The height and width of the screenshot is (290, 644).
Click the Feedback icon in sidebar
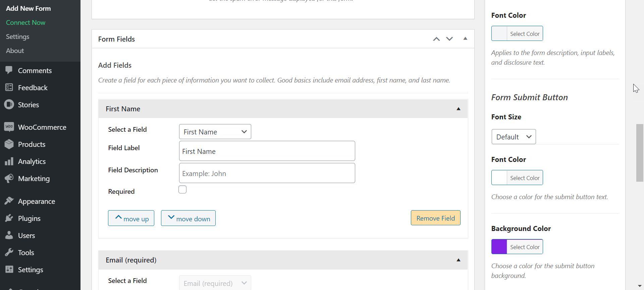point(9,88)
